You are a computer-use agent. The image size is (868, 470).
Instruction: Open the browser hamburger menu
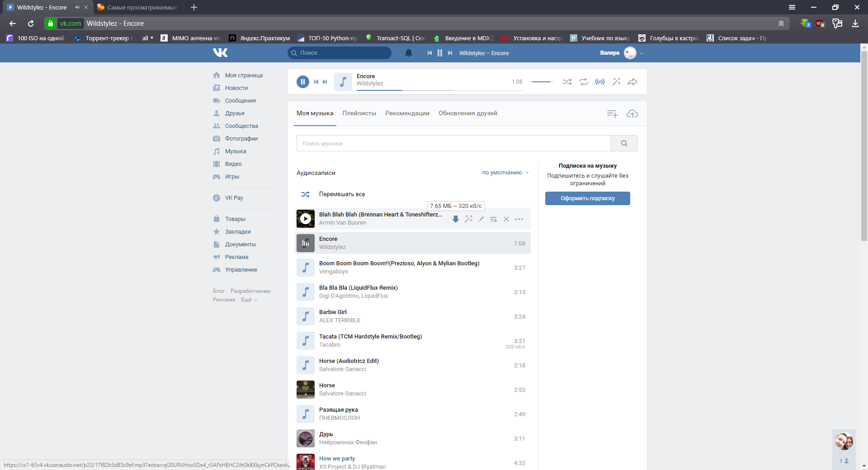click(792, 7)
